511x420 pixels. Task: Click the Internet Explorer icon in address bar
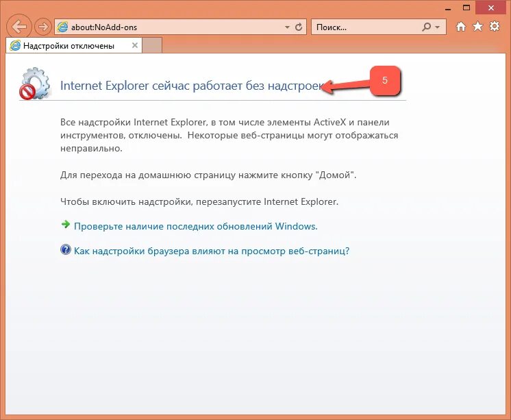pyautogui.click(x=62, y=27)
